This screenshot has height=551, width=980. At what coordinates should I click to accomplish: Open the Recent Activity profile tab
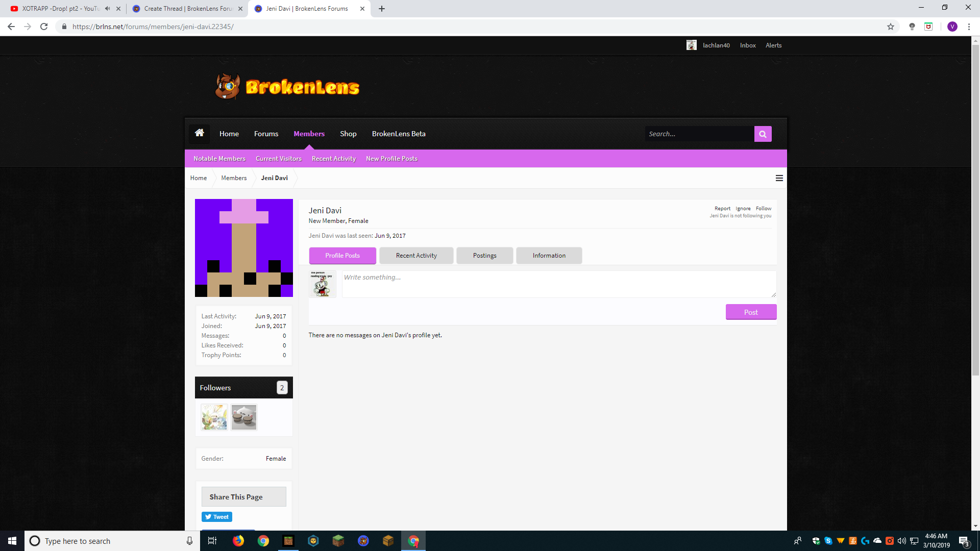pos(416,256)
